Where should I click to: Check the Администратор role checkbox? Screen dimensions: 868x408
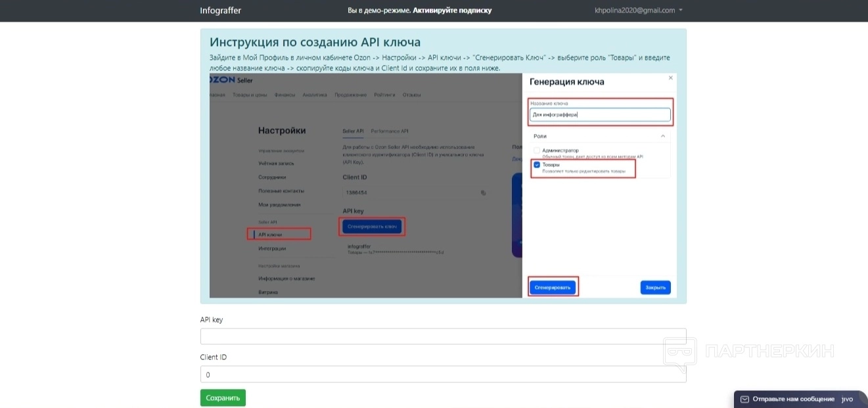point(537,150)
